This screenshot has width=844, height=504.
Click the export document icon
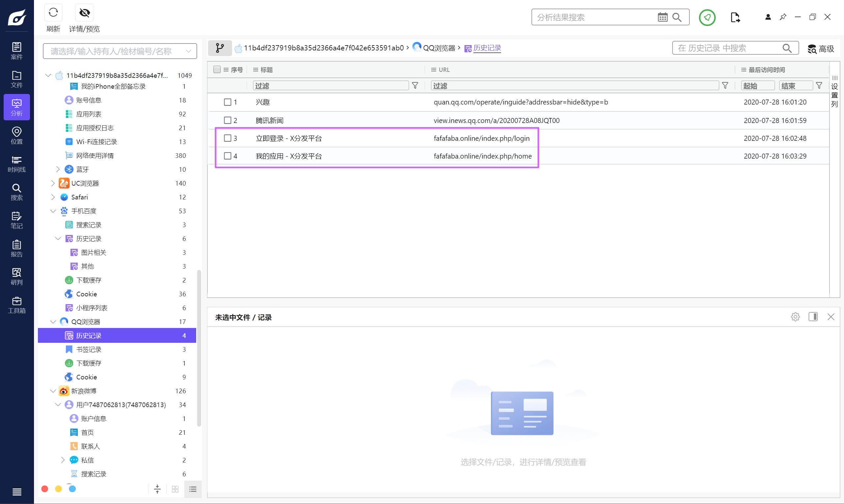point(735,17)
